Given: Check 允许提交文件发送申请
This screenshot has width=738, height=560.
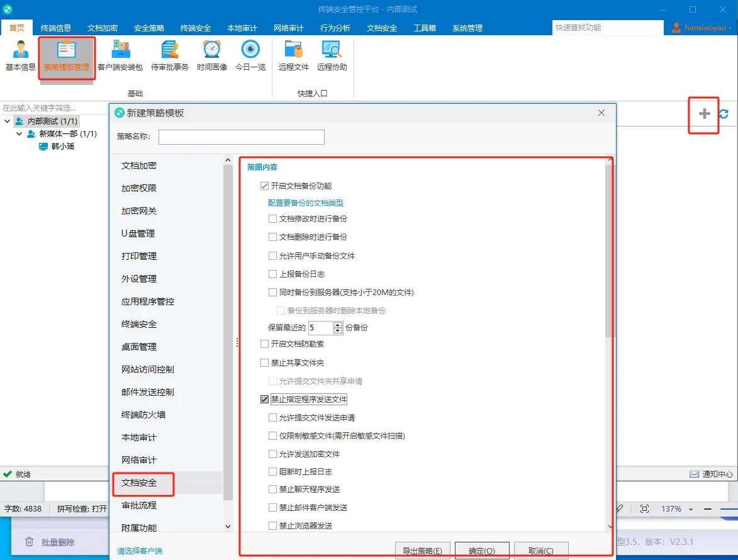Looking at the screenshot, I should tap(272, 417).
